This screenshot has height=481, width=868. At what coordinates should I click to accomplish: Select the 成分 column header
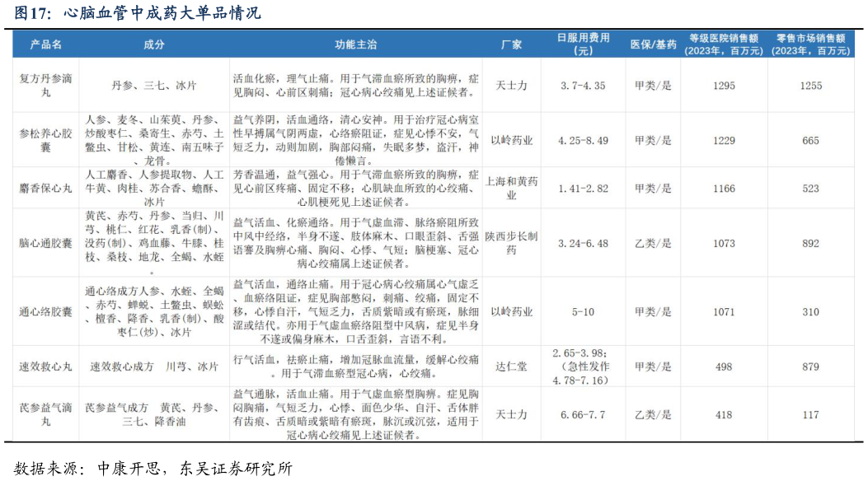(x=154, y=44)
